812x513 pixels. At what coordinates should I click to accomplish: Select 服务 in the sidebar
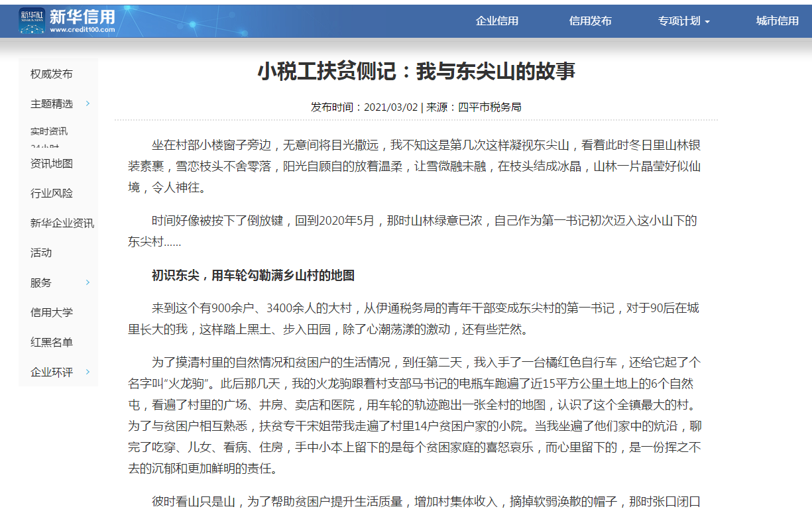coord(41,283)
